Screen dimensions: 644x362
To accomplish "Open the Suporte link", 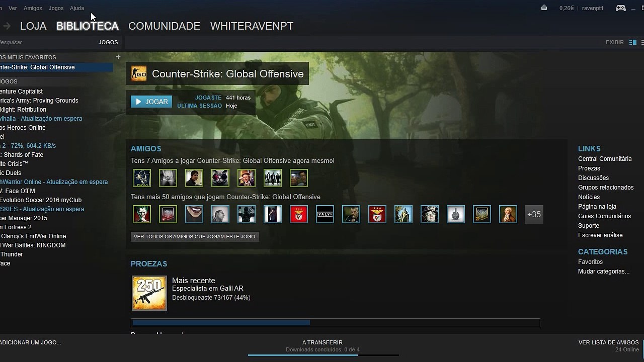I will pos(589,226).
